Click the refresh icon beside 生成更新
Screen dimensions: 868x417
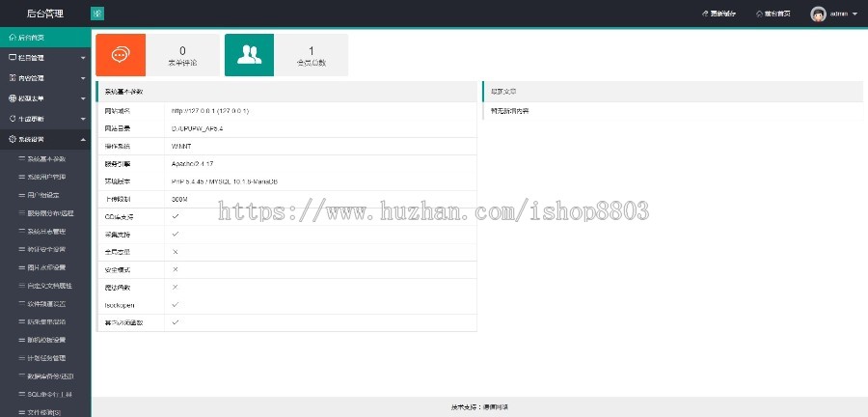13,119
